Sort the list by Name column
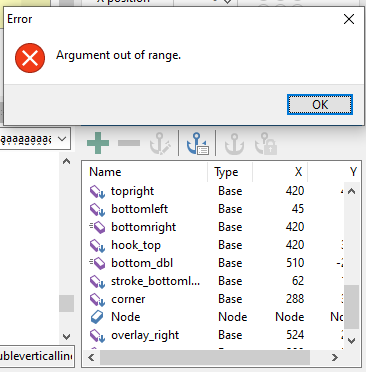Screen dimensions: 366x372 145,172
